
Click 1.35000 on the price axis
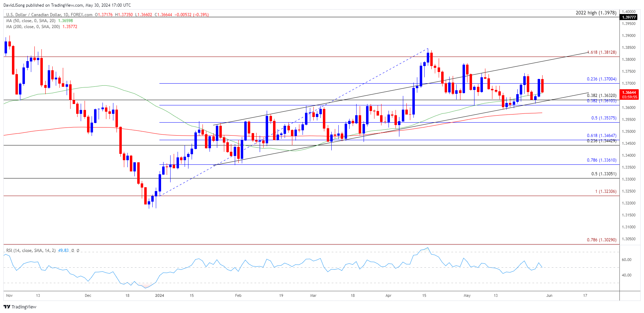pyautogui.click(x=629, y=131)
